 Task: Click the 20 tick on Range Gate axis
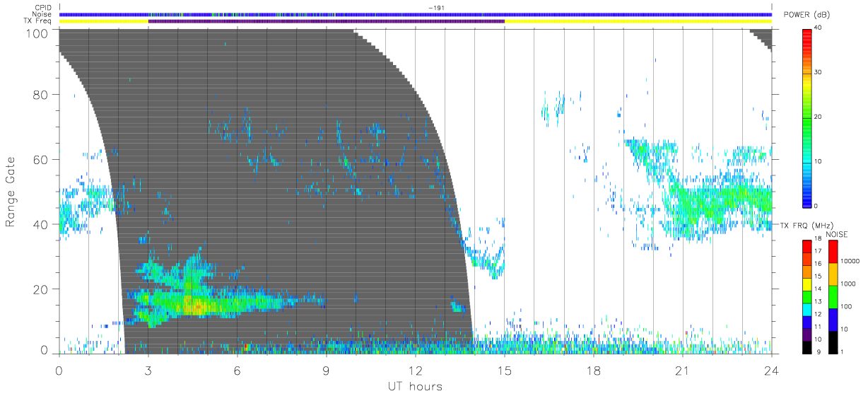click(42, 289)
